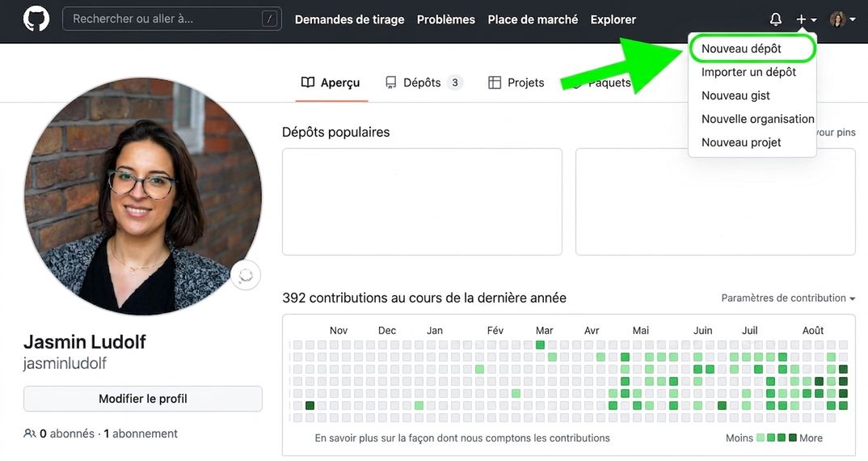Viewport: 868px width, 461px height.
Task: Click lightest green legend swatch beside 'Moins'
Action: (x=761, y=438)
